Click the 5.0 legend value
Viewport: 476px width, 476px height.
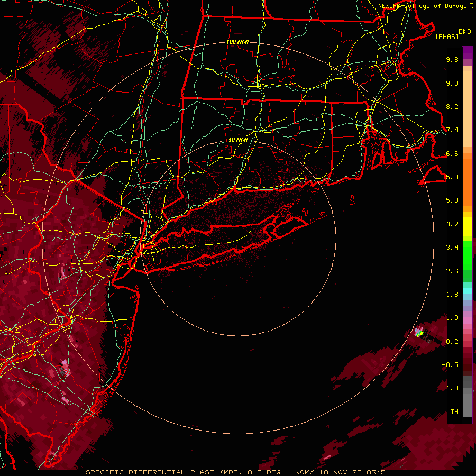(452, 200)
